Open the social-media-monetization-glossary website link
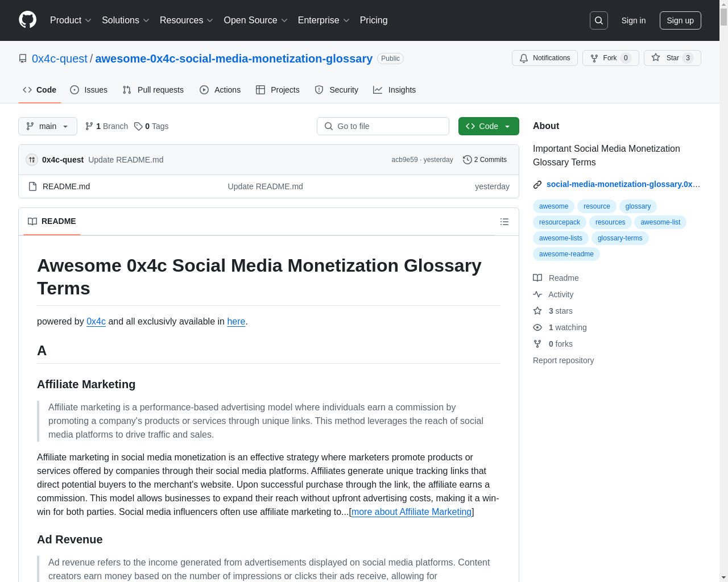This screenshot has width=728, height=582. tap(623, 184)
